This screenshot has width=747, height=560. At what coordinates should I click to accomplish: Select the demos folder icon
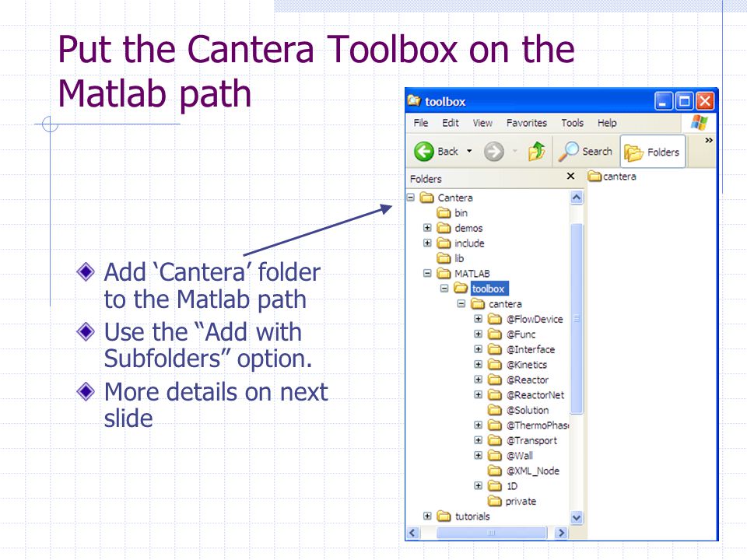tap(444, 228)
